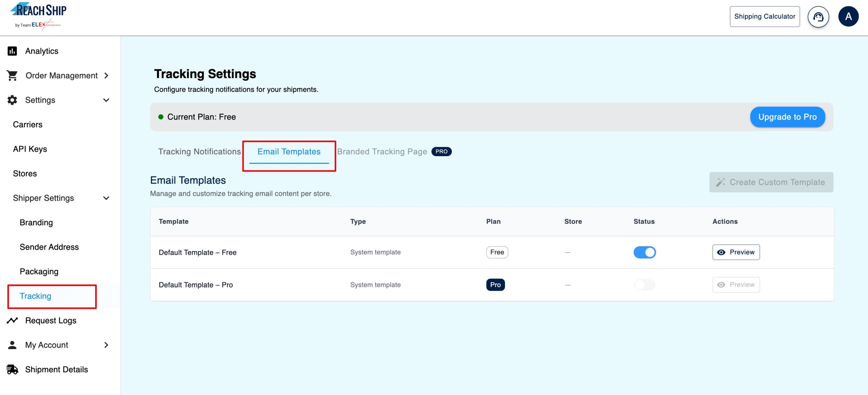The image size is (868, 395).
Task: Click the Free plan badge
Action: 497,252
